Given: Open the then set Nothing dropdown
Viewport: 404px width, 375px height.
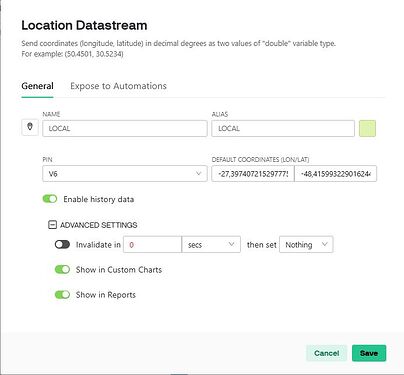Looking at the screenshot, I should click(306, 245).
